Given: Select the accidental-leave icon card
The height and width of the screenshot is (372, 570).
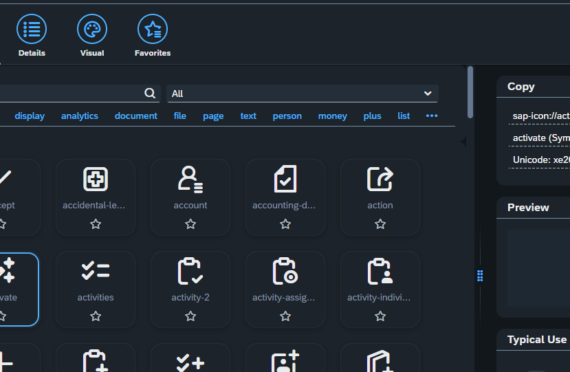Looking at the screenshot, I should point(96,197).
